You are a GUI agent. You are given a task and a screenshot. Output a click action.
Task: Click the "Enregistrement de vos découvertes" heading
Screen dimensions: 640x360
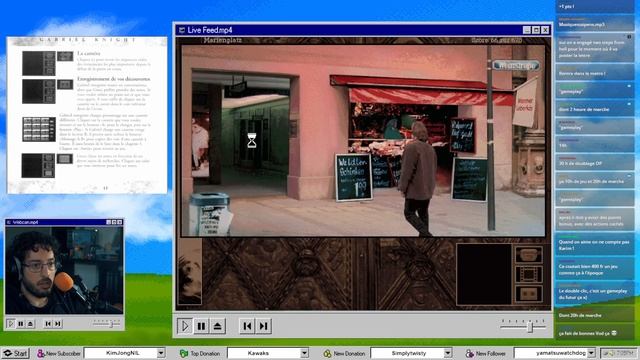[x=113, y=79]
